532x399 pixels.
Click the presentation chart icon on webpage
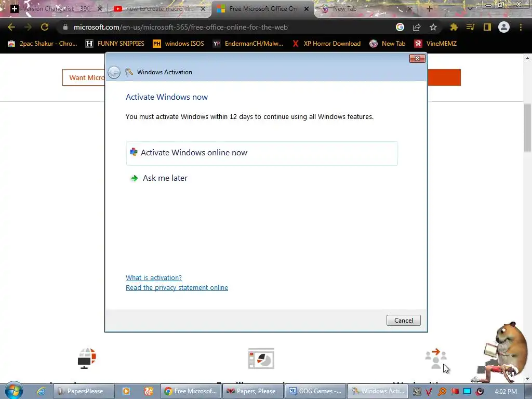click(261, 358)
